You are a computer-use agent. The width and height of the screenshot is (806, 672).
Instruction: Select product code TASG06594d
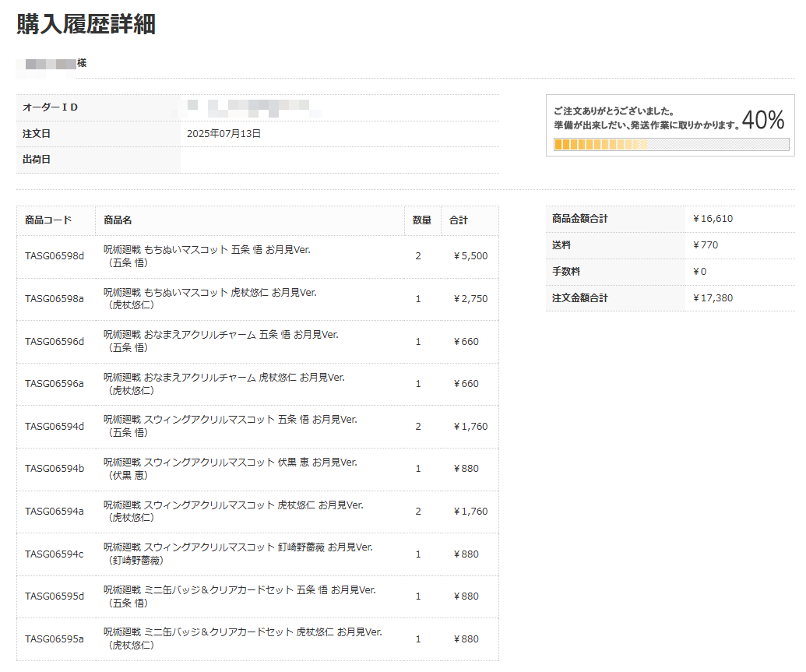click(x=55, y=426)
